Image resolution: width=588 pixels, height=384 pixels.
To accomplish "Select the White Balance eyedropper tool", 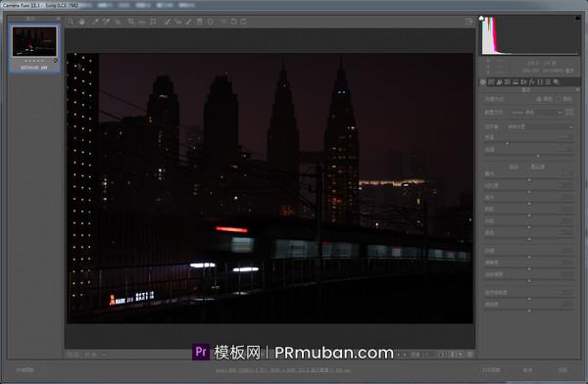I will (x=95, y=22).
